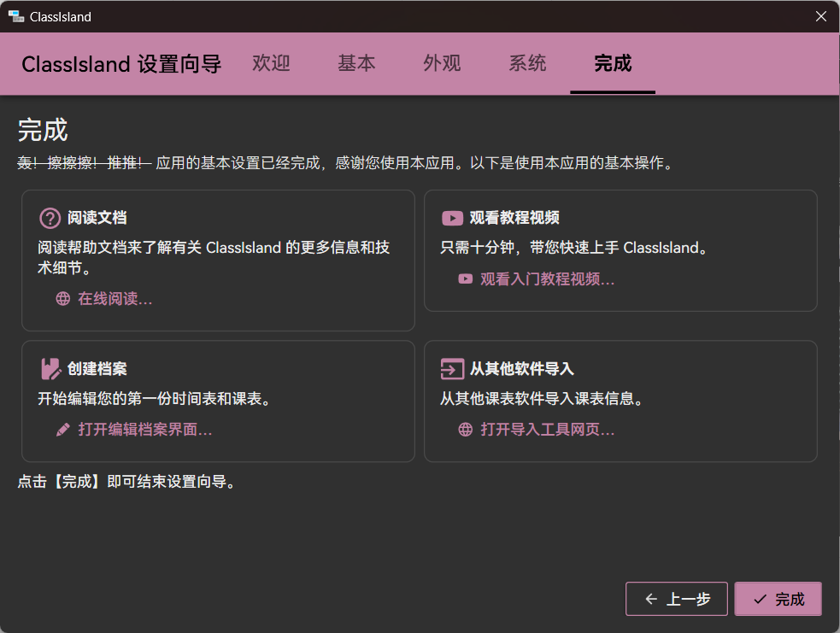Click the small play icon next to 观看入门教程视频
840x633 pixels.
coord(466,279)
